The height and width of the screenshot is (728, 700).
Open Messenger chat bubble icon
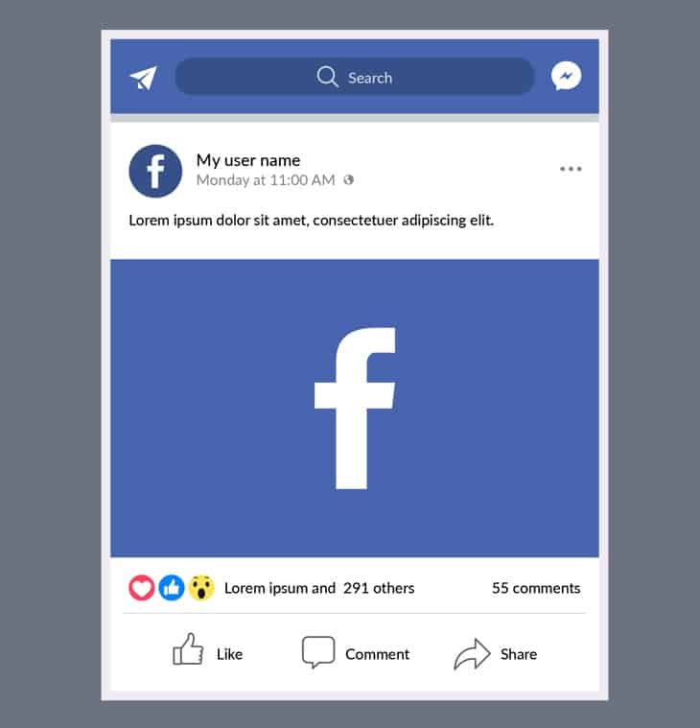click(x=566, y=76)
